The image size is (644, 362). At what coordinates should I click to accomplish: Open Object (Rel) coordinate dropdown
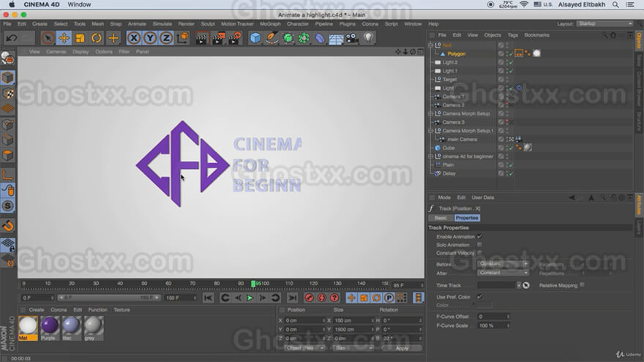(x=304, y=348)
